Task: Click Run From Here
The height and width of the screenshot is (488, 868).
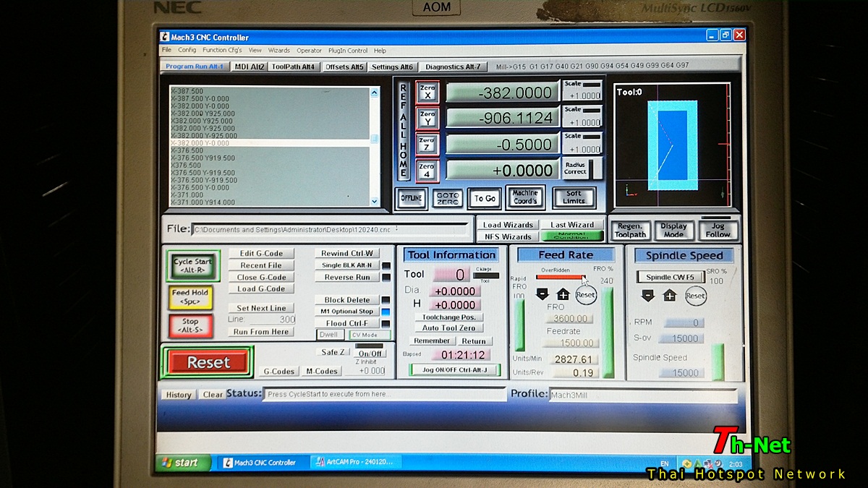Action: pyautogui.click(x=261, y=332)
